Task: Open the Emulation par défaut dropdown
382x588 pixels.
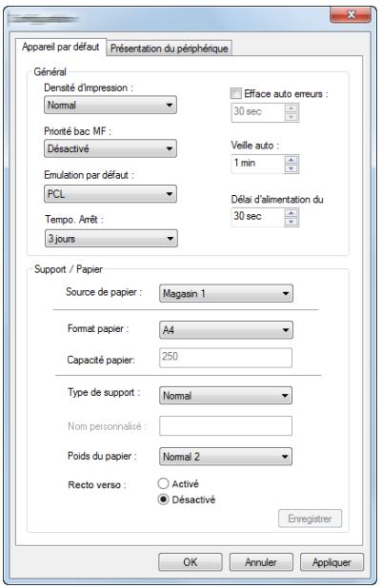Action: pos(111,194)
